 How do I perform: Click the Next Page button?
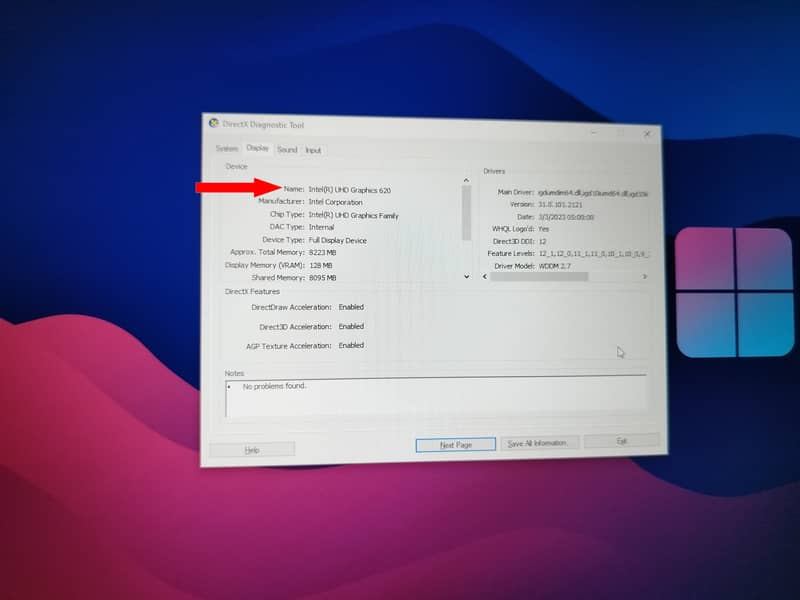(455, 444)
